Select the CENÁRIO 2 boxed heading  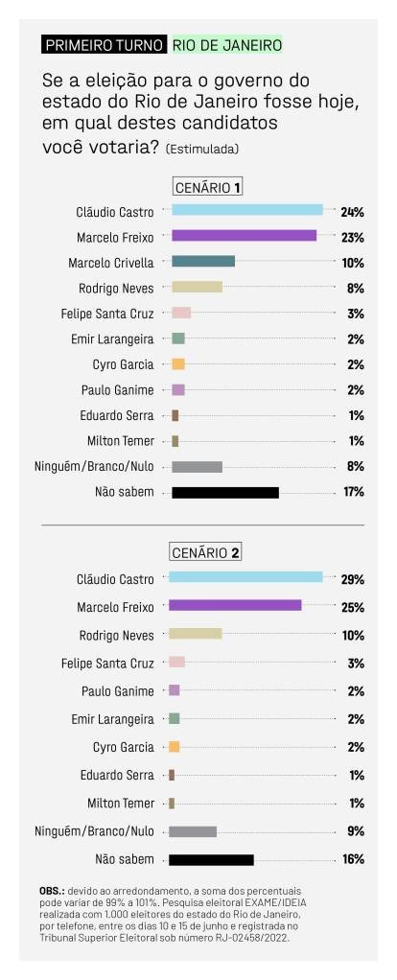tap(205, 552)
